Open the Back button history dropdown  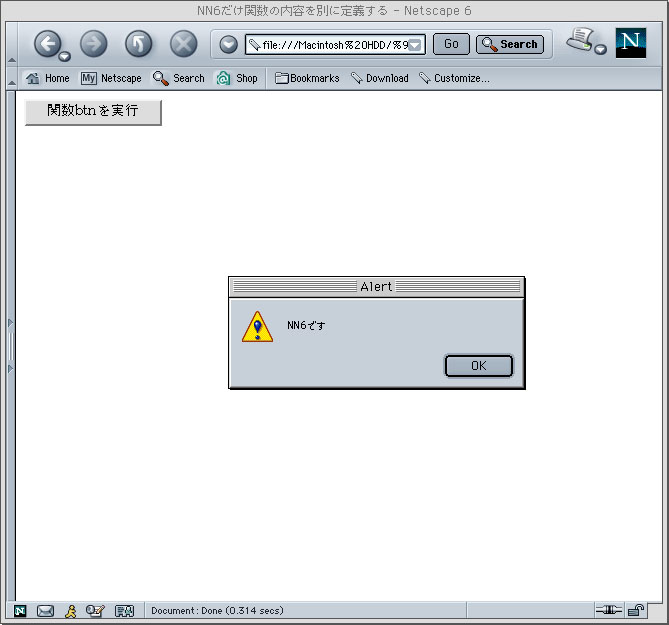coord(64,56)
